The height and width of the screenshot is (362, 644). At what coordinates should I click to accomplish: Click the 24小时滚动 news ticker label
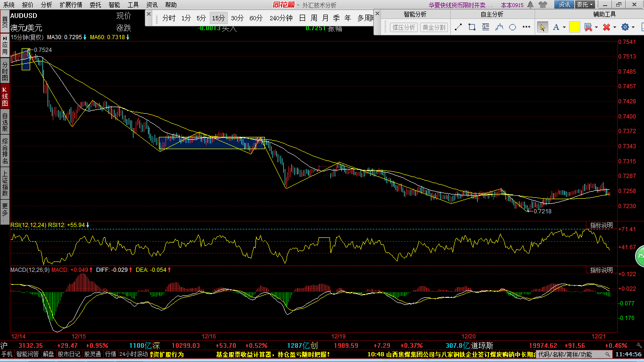133,354
